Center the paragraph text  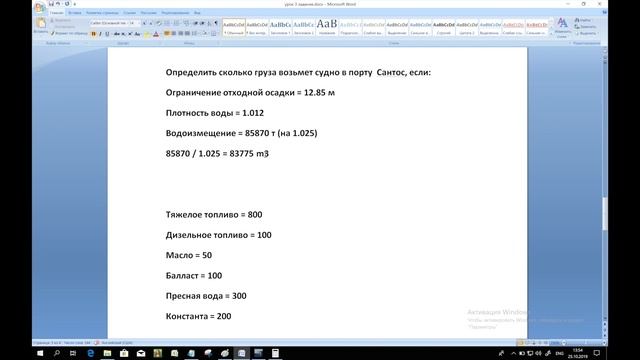click(173, 33)
